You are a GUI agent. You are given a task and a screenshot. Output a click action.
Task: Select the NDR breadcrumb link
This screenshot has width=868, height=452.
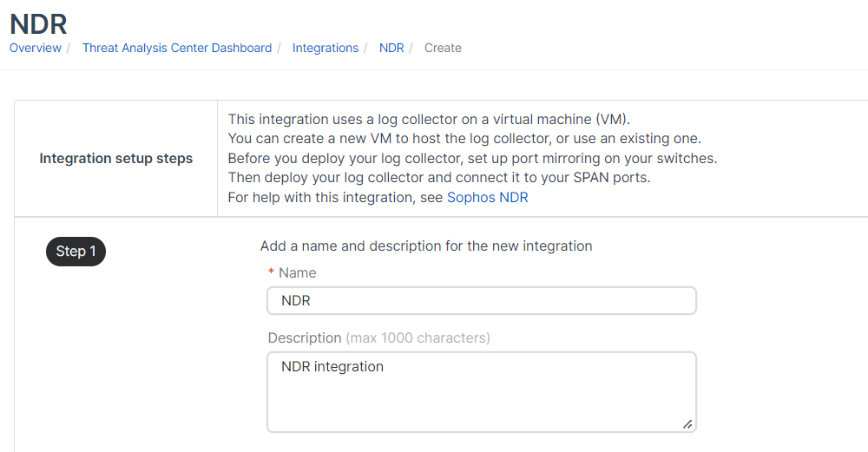[x=391, y=48]
